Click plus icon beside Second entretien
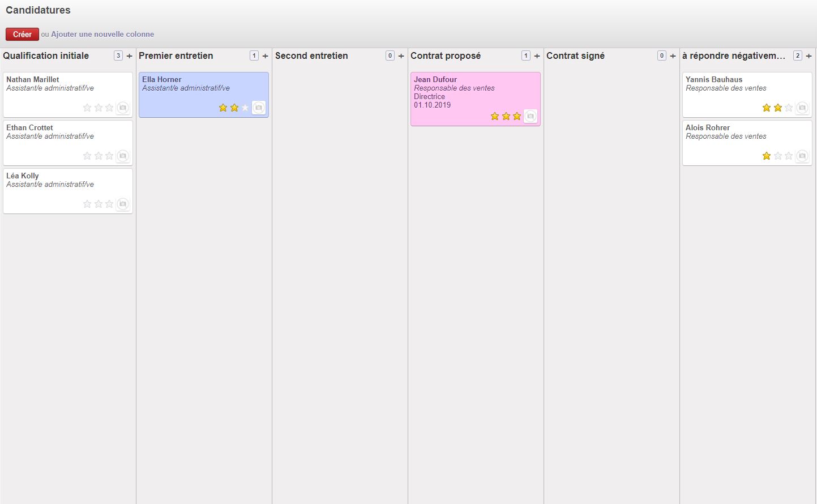This screenshot has height=504, width=817. [401, 56]
